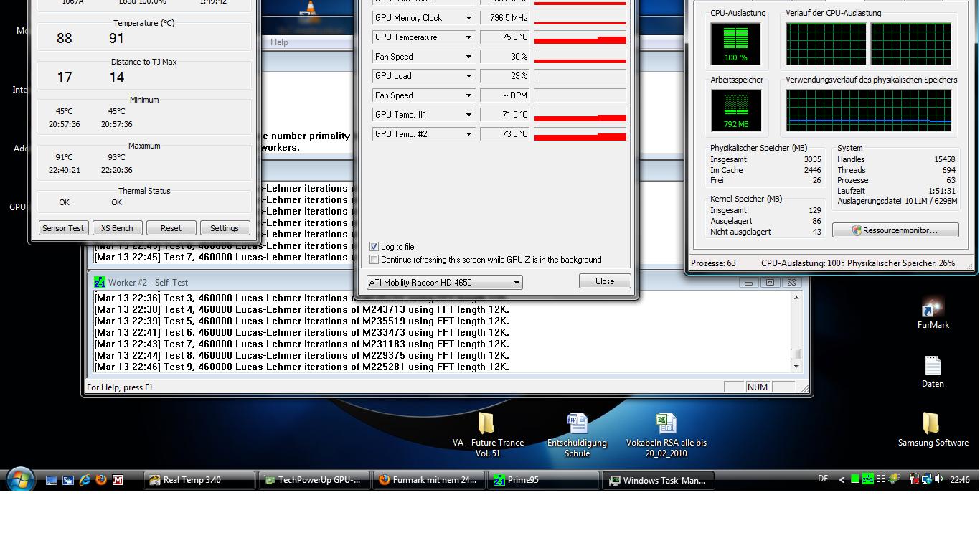Open Real Temp Settings
Image resolution: width=980 pixels, height=551 pixels.
(x=225, y=228)
